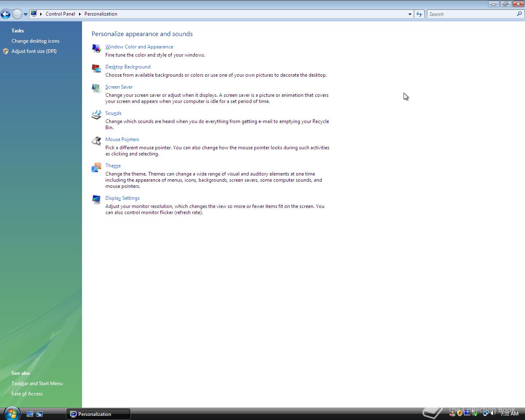Click the Desktop Background icon
Screen dimensions: 525x420
(x=96, y=68)
